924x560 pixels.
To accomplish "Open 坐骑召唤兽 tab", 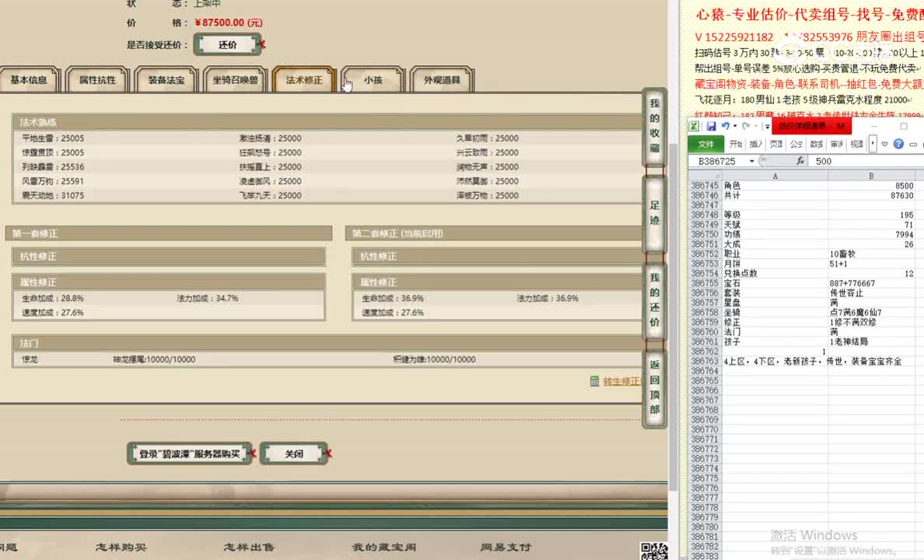I will 235,79.
